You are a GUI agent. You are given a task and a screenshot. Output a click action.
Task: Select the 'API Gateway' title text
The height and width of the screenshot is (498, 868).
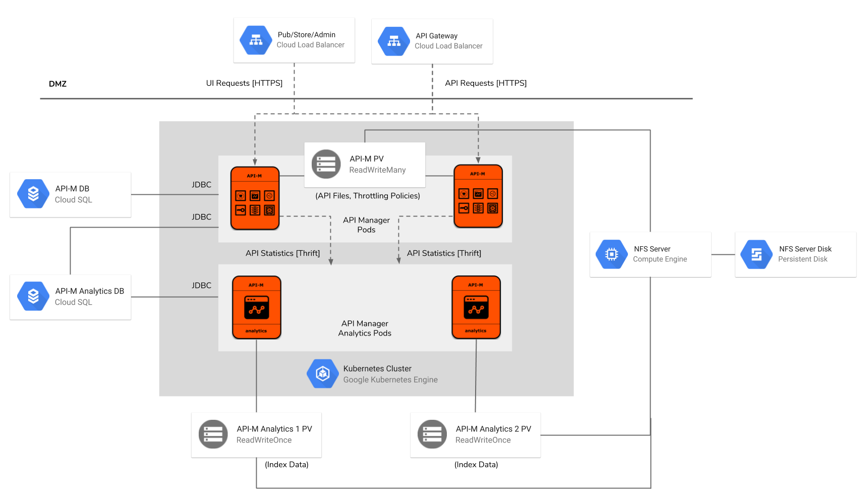coord(437,36)
